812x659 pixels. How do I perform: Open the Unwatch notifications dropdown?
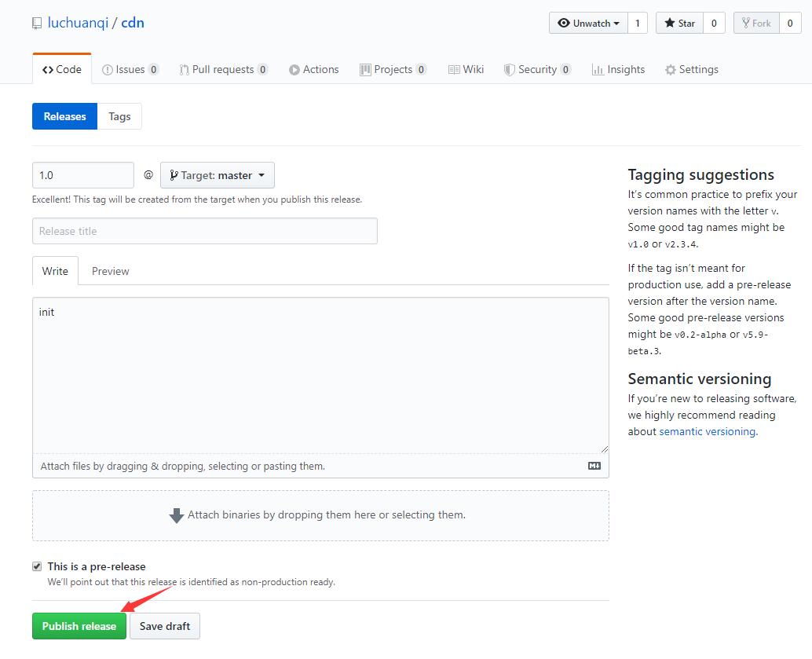coord(588,23)
